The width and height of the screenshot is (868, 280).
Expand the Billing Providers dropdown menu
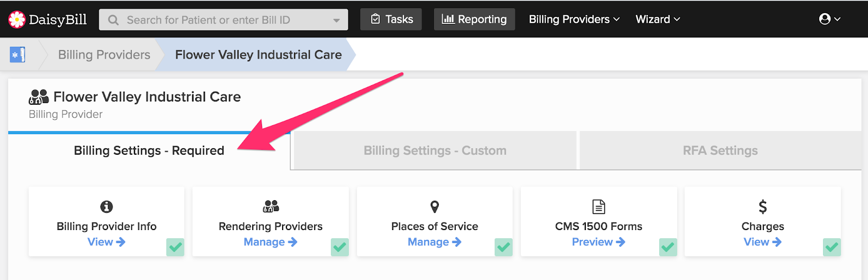(574, 20)
